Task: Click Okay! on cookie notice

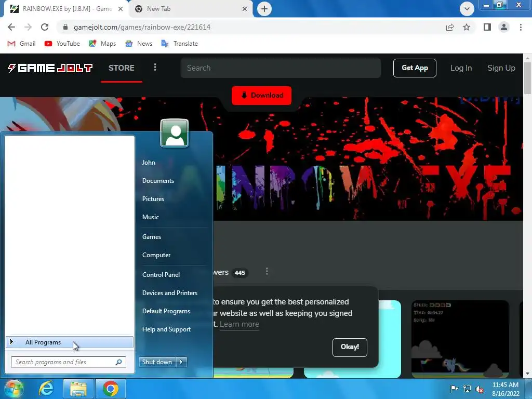Action: coord(350,348)
